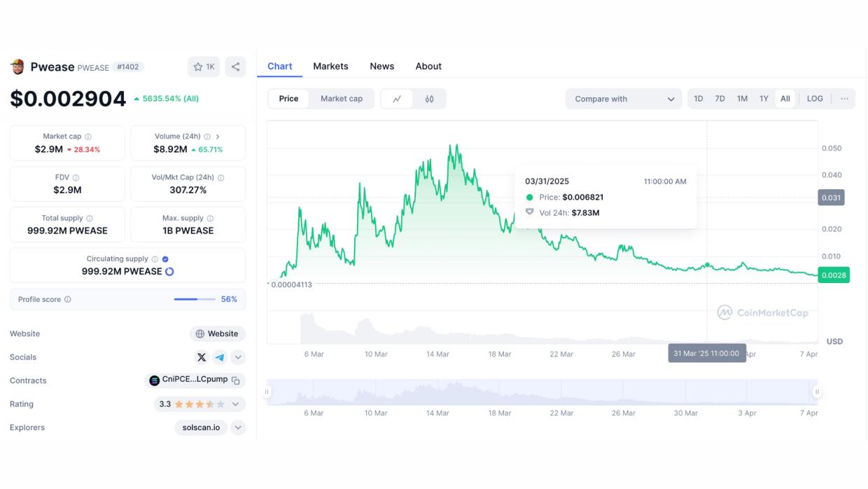The height and width of the screenshot is (489, 868).
Task: Add Pwease to watchlist star button
Action: [x=204, y=67]
